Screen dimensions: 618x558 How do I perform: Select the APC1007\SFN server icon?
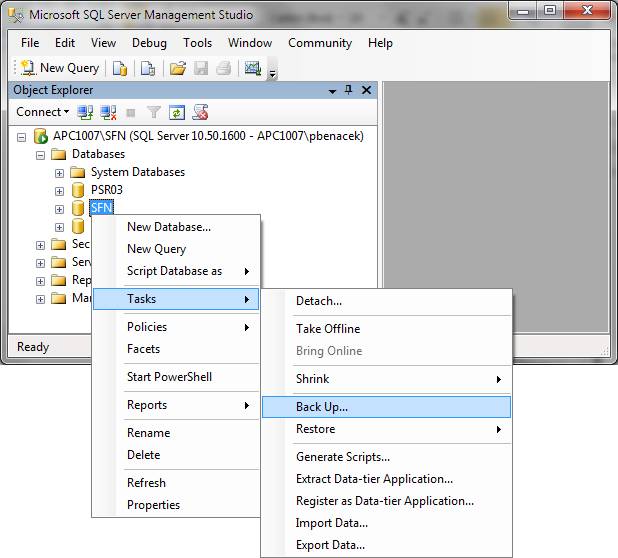point(41,136)
